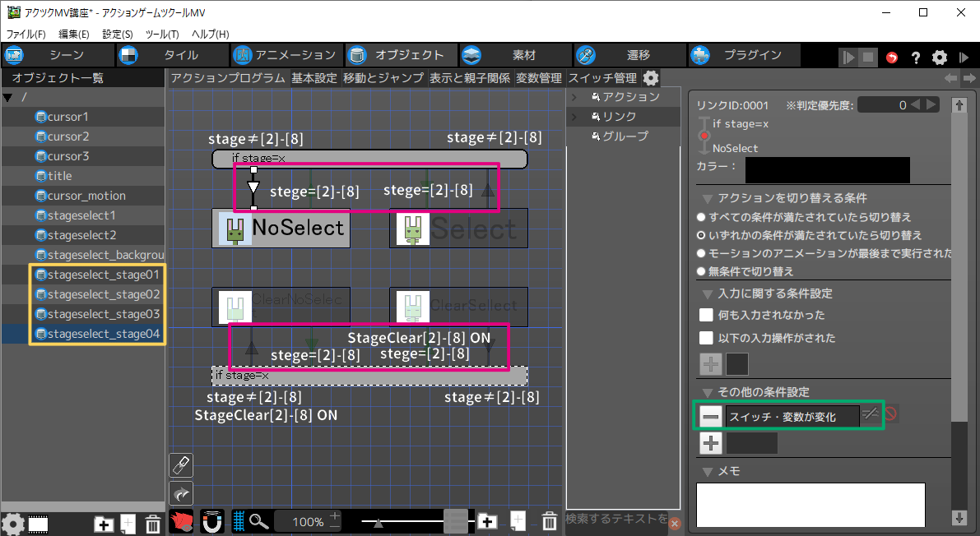Check the 以下の入力操作がされた checkbox
This screenshot has width=980, height=536.
pyautogui.click(x=706, y=338)
